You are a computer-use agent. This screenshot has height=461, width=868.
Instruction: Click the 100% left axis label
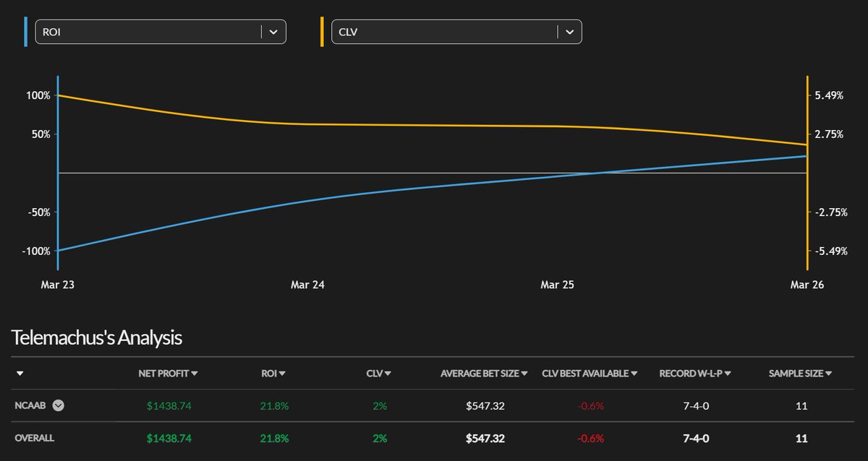tap(39, 95)
